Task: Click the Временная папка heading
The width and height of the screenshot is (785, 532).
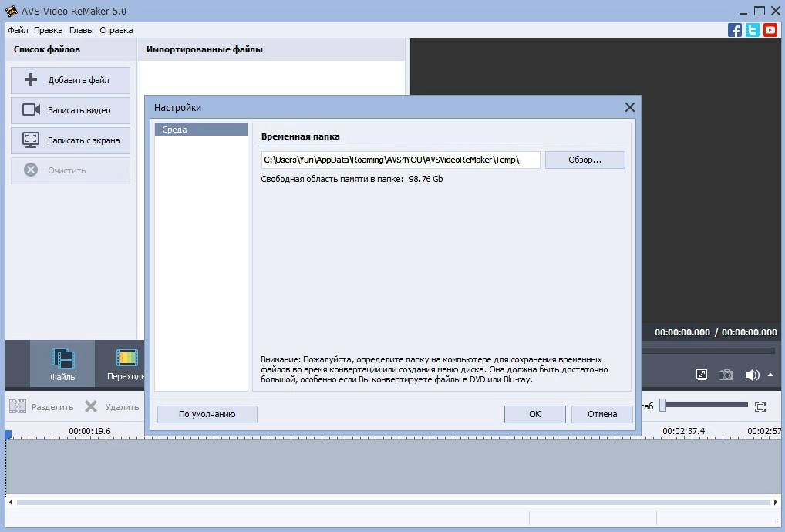Action: pos(301,136)
